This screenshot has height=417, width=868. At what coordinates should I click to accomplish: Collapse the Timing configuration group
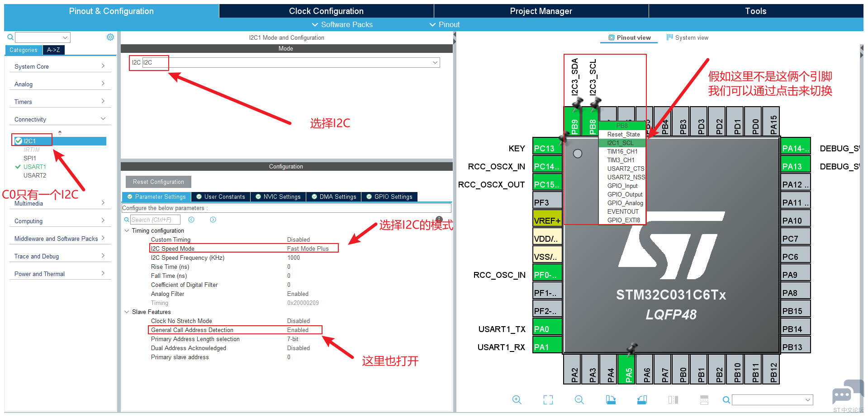(127, 230)
